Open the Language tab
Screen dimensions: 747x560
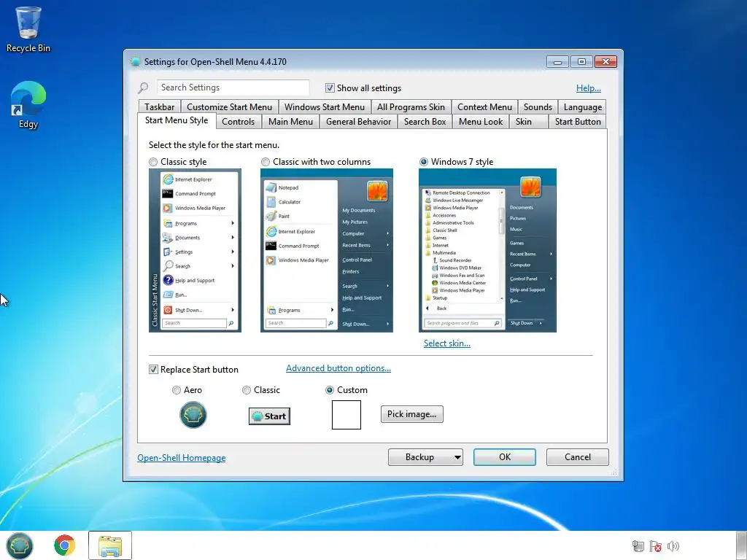tap(583, 107)
